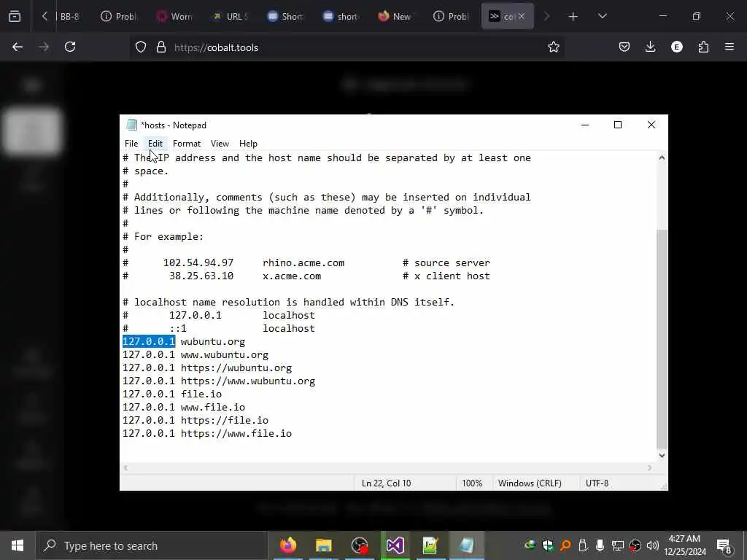Open the Windows Start menu
The width and height of the screenshot is (747, 560).
click(x=18, y=545)
